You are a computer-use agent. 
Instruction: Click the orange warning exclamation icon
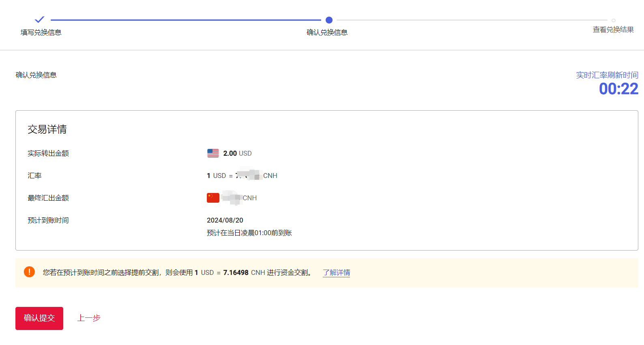(29, 272)
